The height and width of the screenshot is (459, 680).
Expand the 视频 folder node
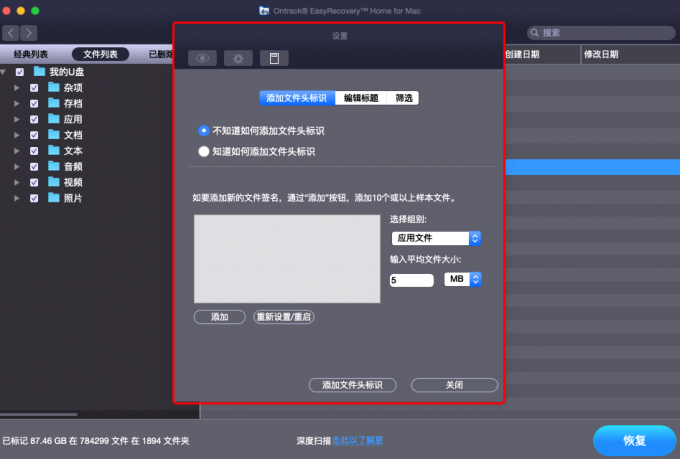(x=16, y=183)
